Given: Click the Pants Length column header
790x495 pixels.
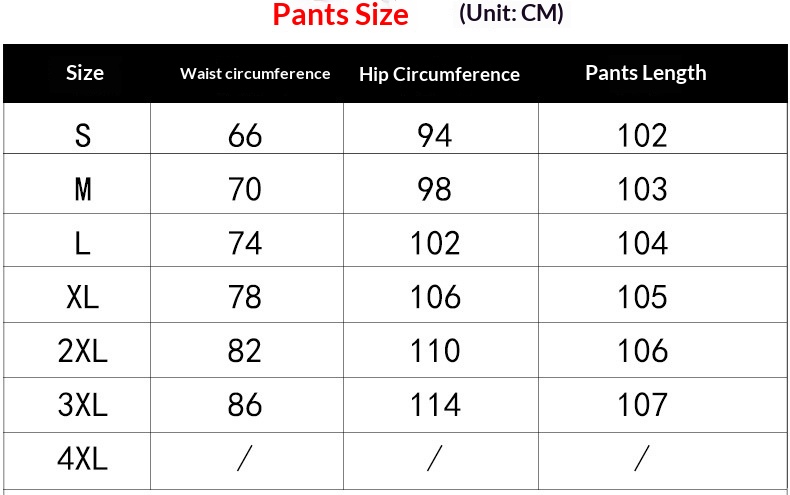Looking at the screenshot, I should click(x=645, y=73).
